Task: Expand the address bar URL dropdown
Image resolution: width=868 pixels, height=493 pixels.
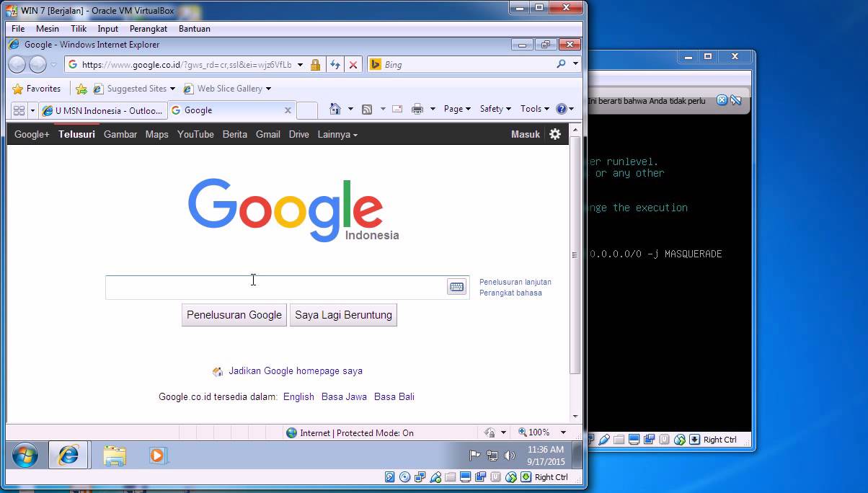Action: 300,65
